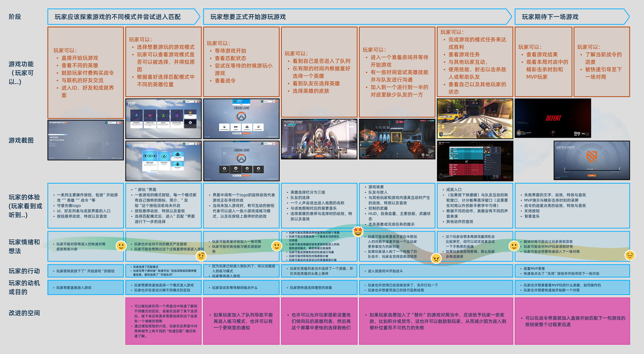Click the bullet text 查看游戏结果
Image resolution: width=644 pixels, height=354 pixels.
pyautogui.click(x=542, y=54)
